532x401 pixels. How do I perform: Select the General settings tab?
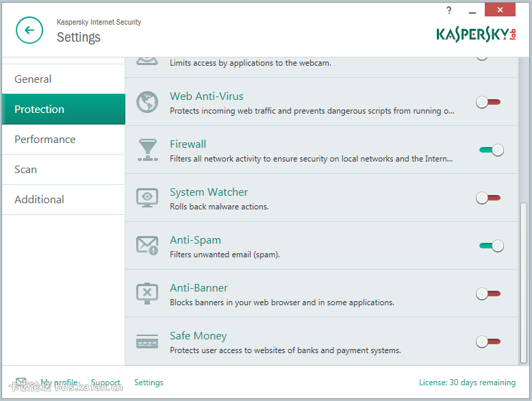(x=64, y=79)
